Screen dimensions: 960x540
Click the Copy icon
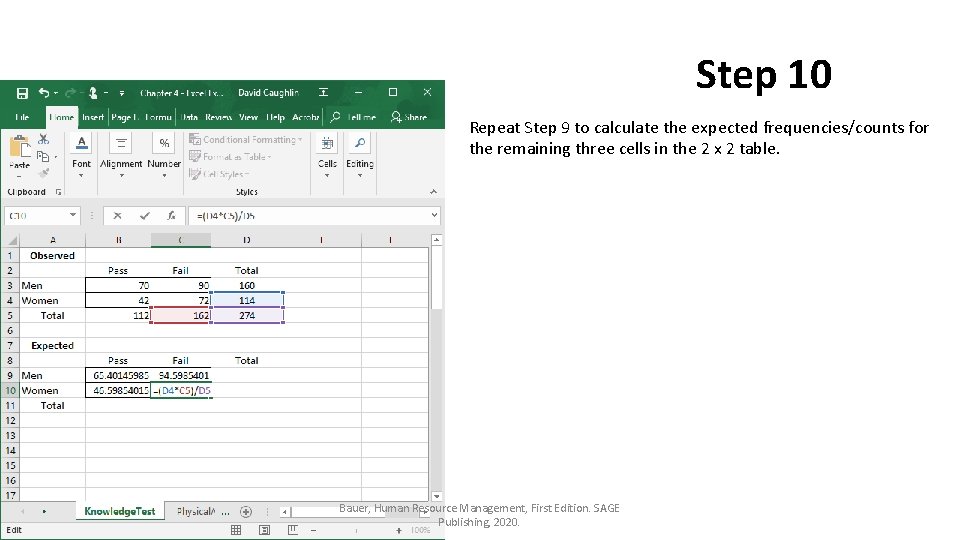(43, 157)
